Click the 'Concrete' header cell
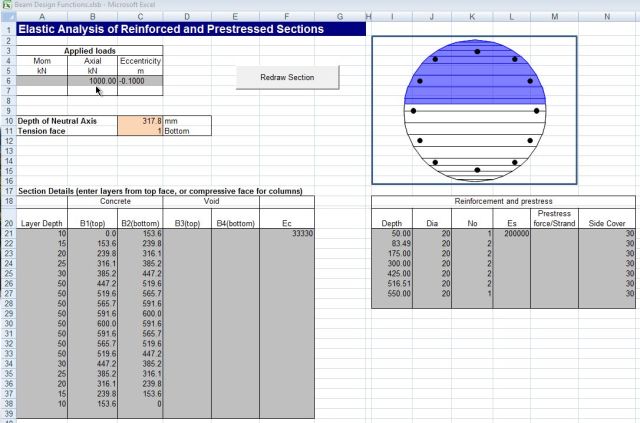 click(115, 201)
